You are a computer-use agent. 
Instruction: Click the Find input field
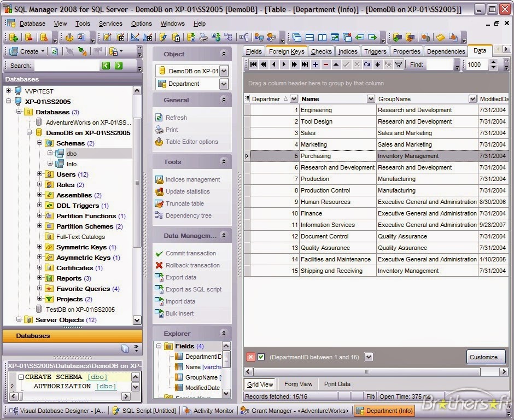(440, 65)
